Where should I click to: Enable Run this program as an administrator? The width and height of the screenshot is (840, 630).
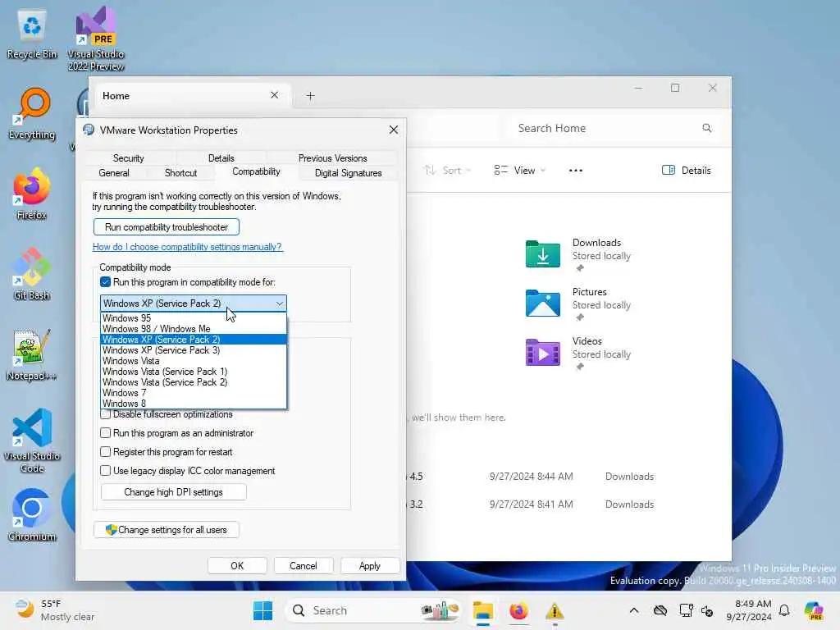(x=106, y=433)
